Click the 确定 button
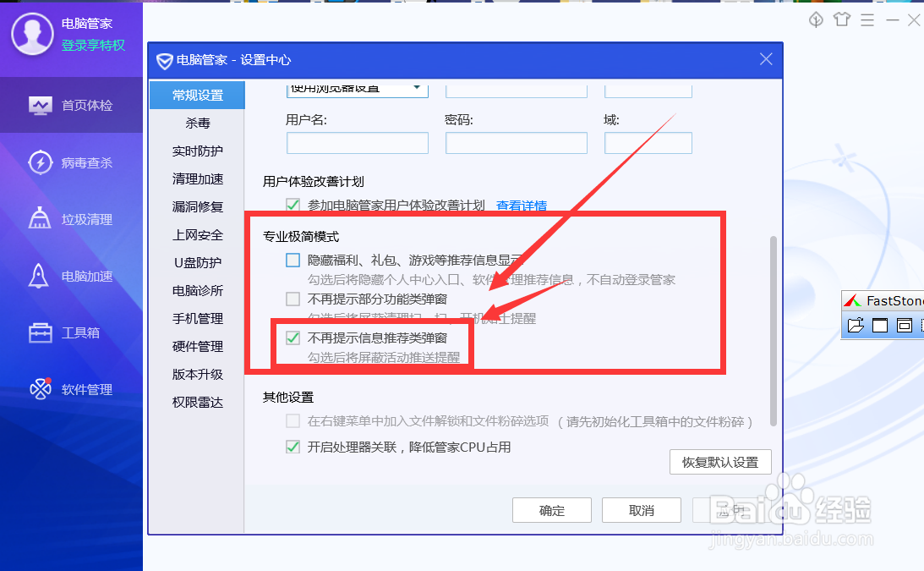This screenshot has height=571, width=924. (x=551, y=510)
